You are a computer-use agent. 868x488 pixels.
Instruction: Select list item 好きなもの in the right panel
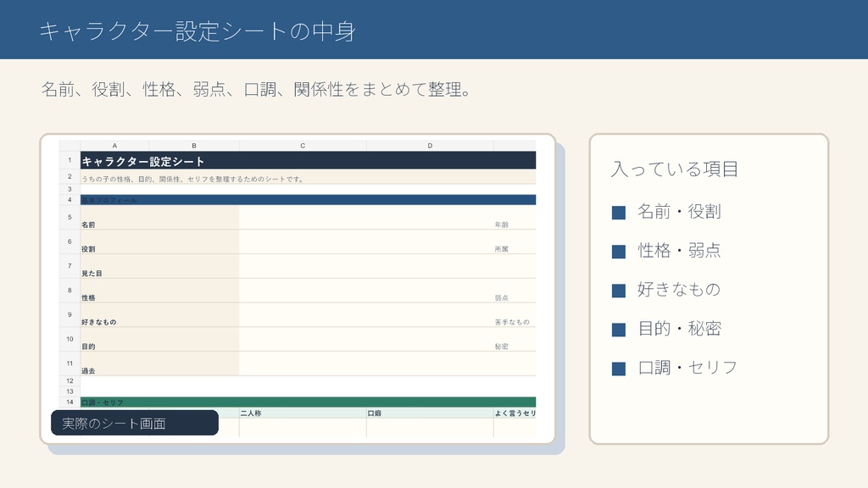coord(679,290)
